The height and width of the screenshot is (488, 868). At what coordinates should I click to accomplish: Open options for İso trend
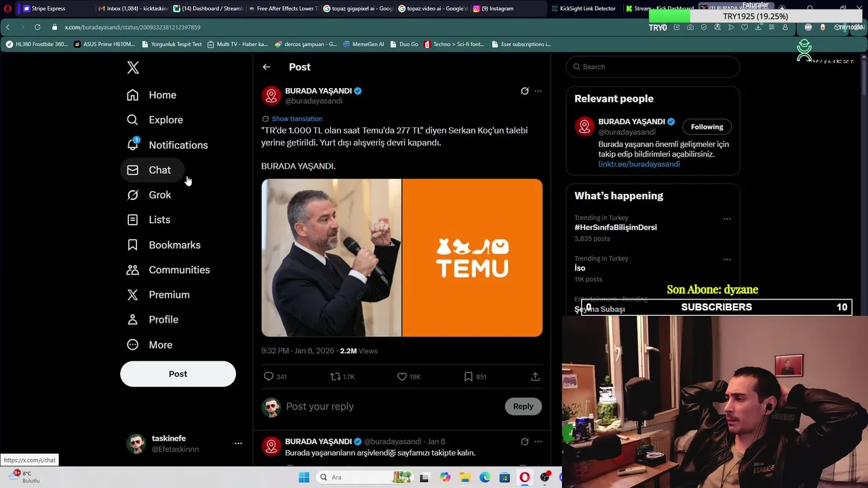pos(727,260)
